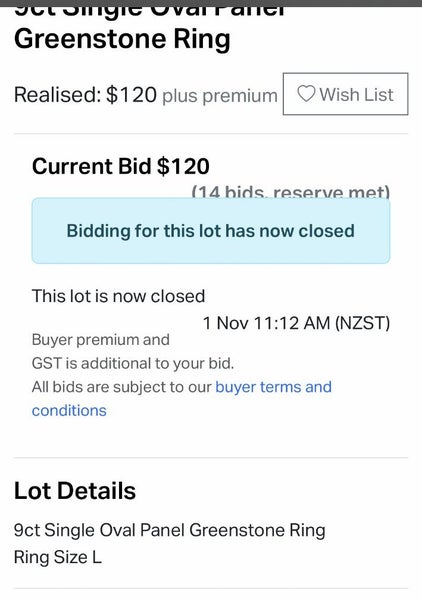Click the partially hidden title line at top
Viewport: 422px width, 600px height.
150,11
